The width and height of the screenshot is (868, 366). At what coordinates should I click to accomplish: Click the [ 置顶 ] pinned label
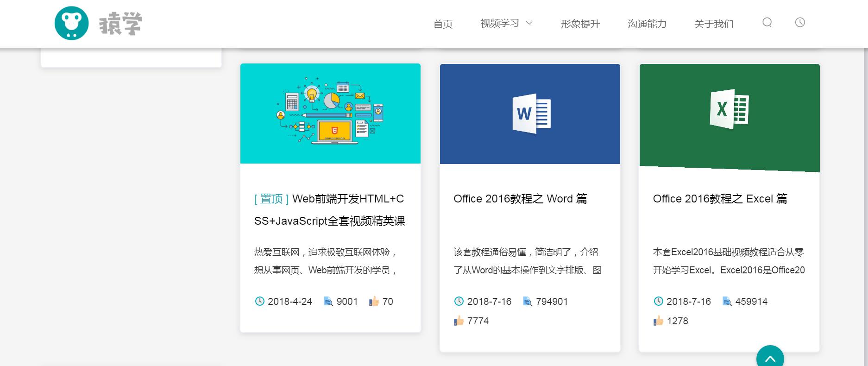tap(271, 199)
